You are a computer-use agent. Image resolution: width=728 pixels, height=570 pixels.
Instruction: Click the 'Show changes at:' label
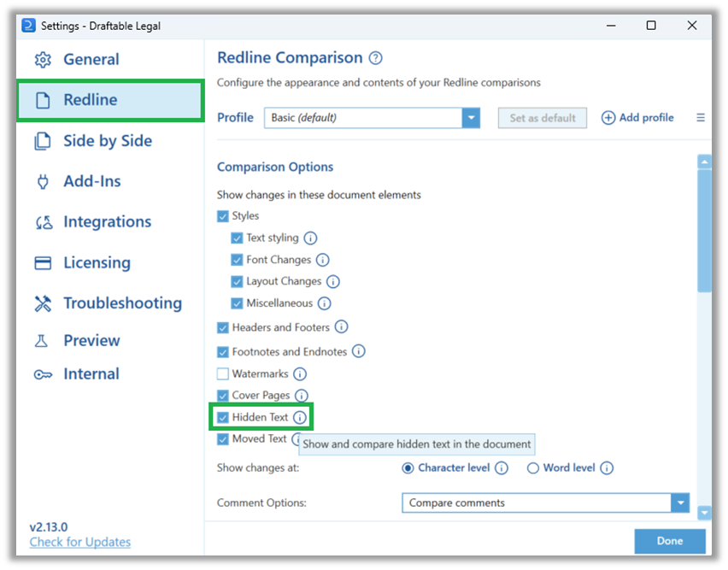[258, 468]
